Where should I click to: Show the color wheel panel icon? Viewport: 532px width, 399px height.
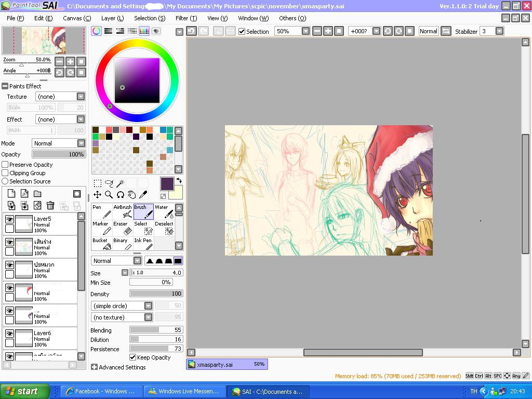pos(96,31)
